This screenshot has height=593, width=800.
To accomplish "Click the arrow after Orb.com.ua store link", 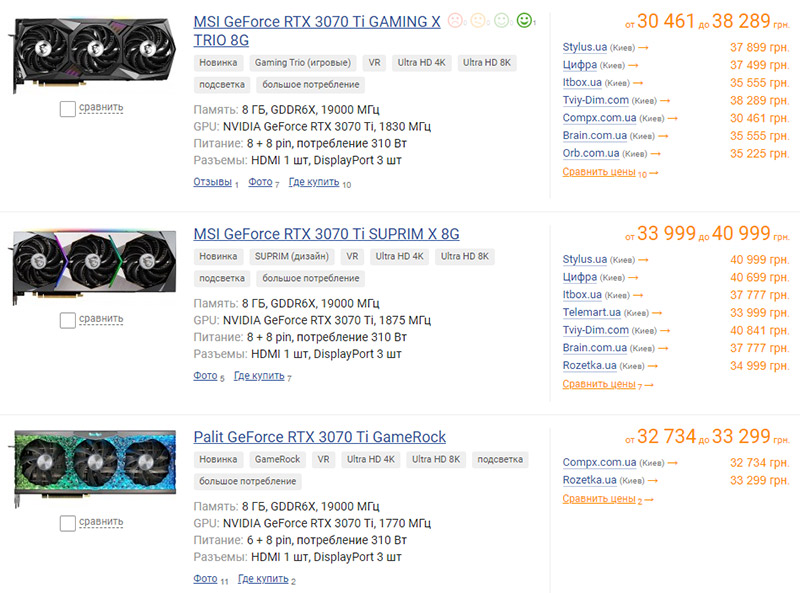I will [656, 154].
